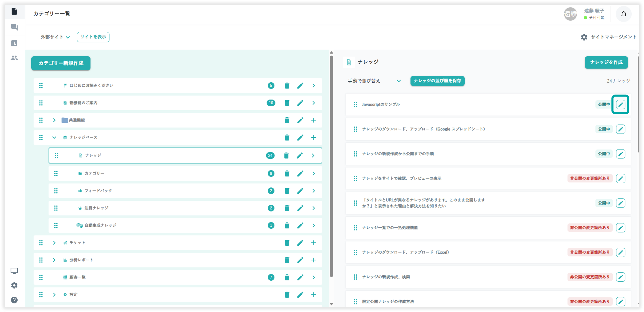
Task: Add a subcategory under チケット with plus icon
Action: point(314,243)
